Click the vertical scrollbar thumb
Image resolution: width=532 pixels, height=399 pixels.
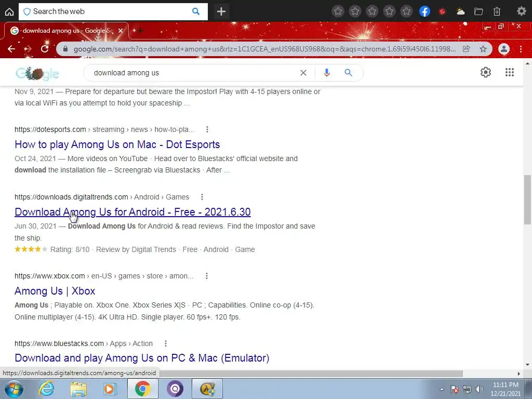click(x=527, y=199)
